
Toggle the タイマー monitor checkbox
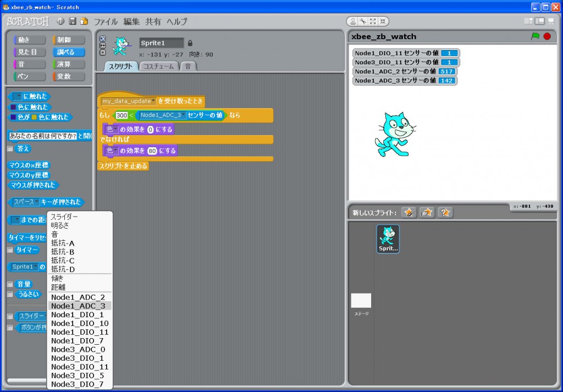pos(10,250)
